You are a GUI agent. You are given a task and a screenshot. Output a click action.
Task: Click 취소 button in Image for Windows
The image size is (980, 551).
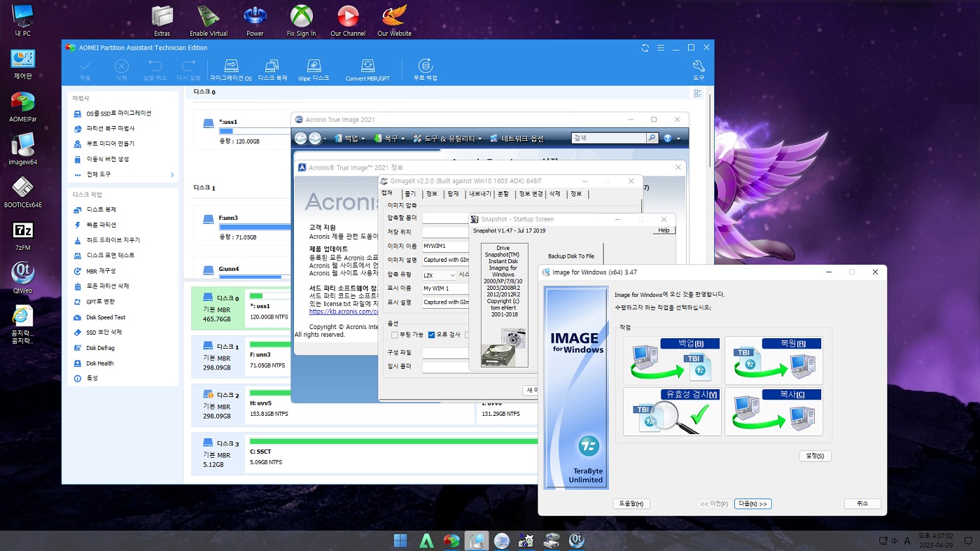coord(862,504)
